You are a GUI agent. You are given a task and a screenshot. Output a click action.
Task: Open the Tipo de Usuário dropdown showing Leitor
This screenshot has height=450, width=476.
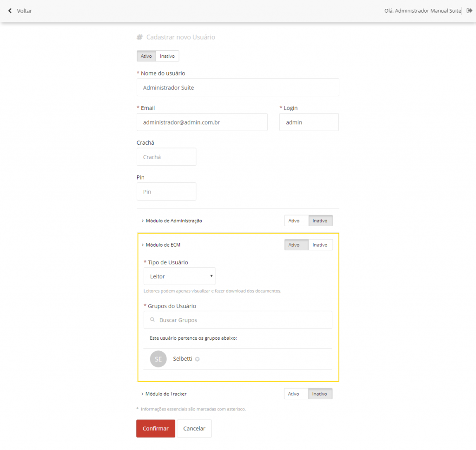179,276
